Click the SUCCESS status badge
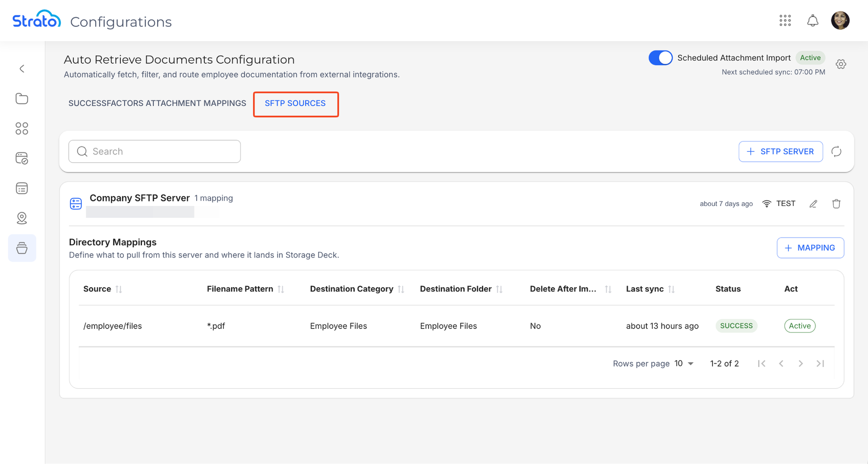 pos(736,326)
